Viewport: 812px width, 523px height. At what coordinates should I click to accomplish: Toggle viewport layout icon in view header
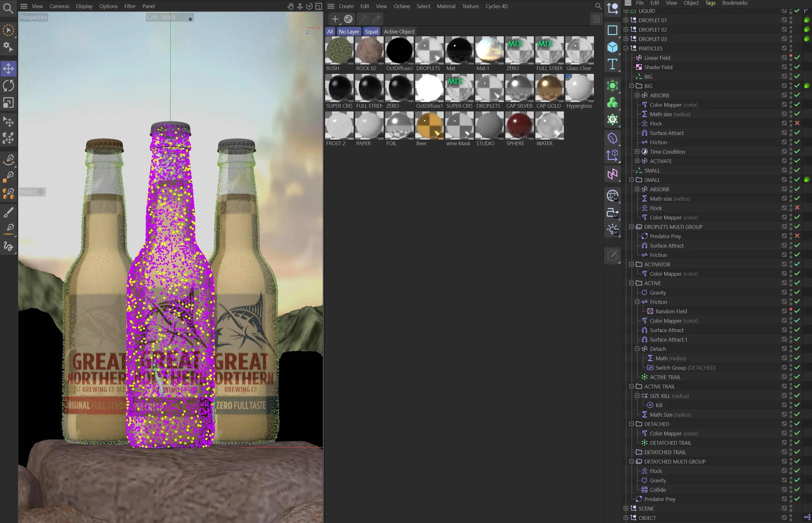click(319, 6)
